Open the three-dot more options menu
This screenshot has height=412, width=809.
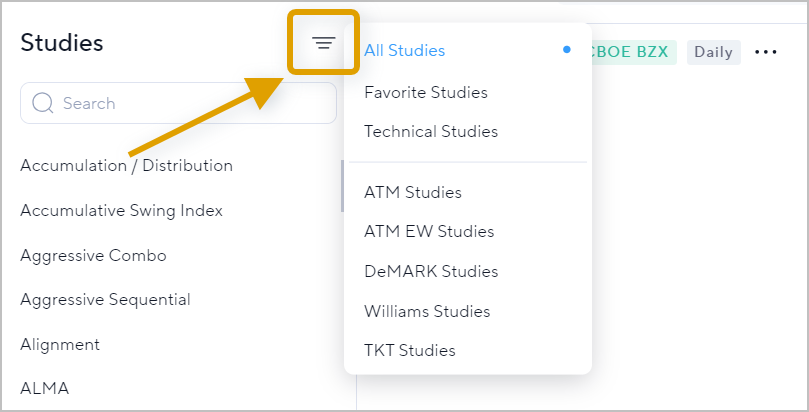click(766, 52)
